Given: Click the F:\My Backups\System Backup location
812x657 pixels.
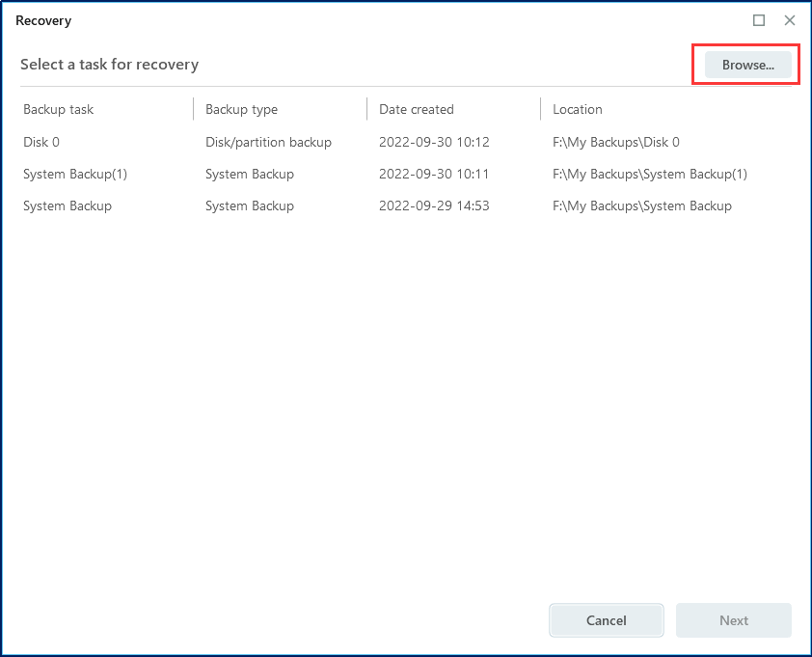Looking at the screenshot, I should (641, 205).
